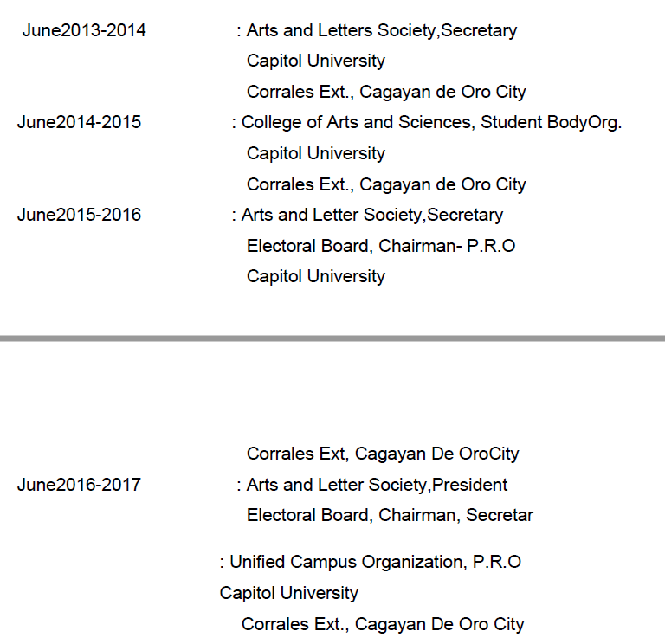
Task: Click the Arts and Letter Society,Secretary line
Action: (x=371, y=215)
